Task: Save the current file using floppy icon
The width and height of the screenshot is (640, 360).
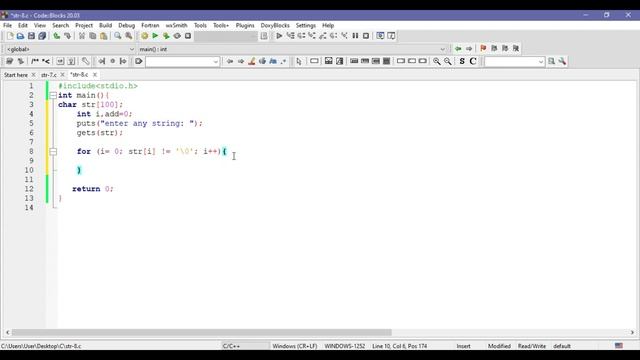Action: click(x=31, y=36)
